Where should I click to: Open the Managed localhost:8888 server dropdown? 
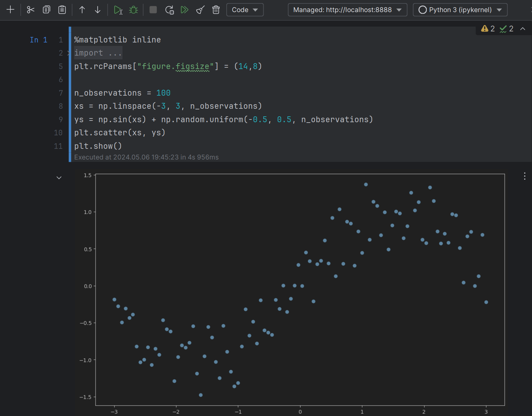(x=347, y=10)
